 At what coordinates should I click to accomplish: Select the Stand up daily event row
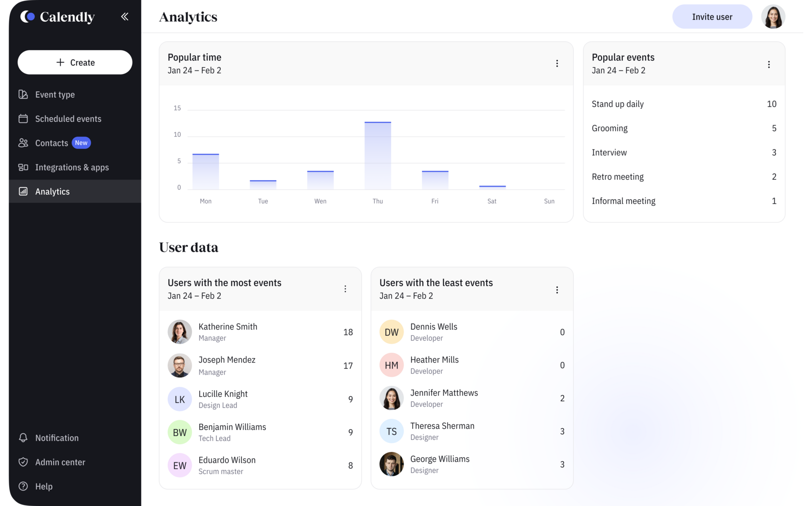click(x=684, y=104)
